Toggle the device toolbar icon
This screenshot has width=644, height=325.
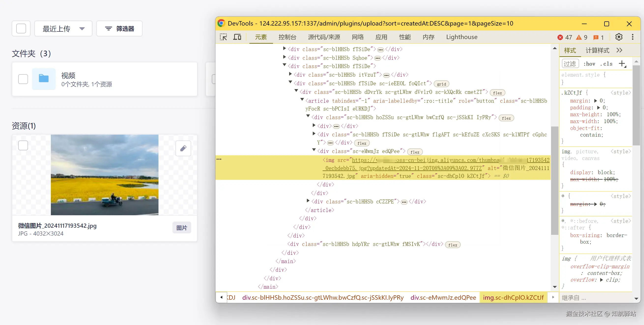237,37
